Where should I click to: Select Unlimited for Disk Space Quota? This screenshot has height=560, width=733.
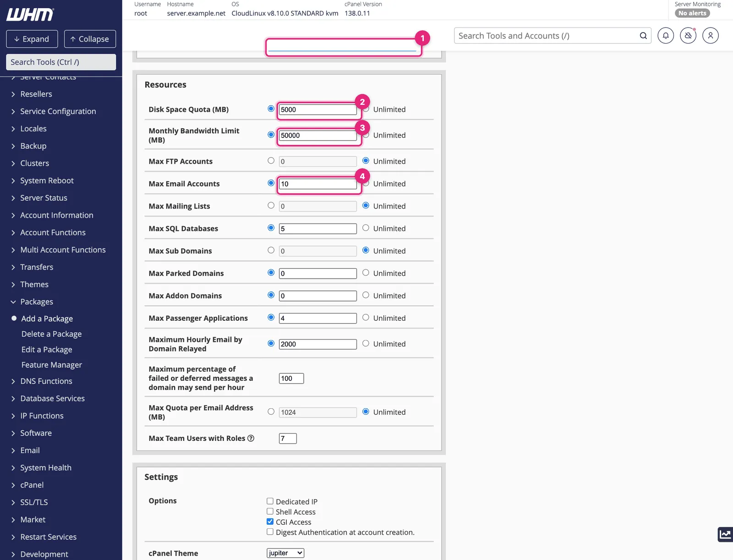point(366,109)
